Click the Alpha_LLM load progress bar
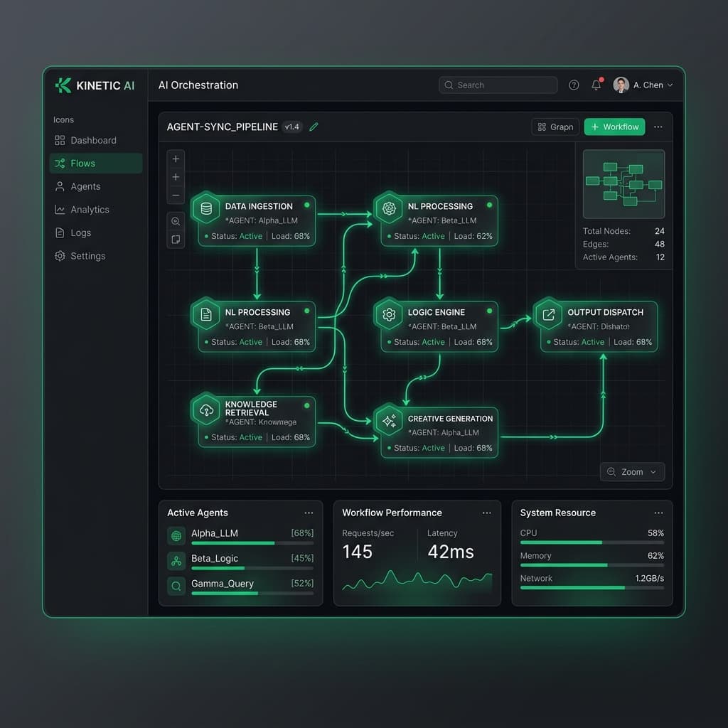 click(x=252, y=543)
